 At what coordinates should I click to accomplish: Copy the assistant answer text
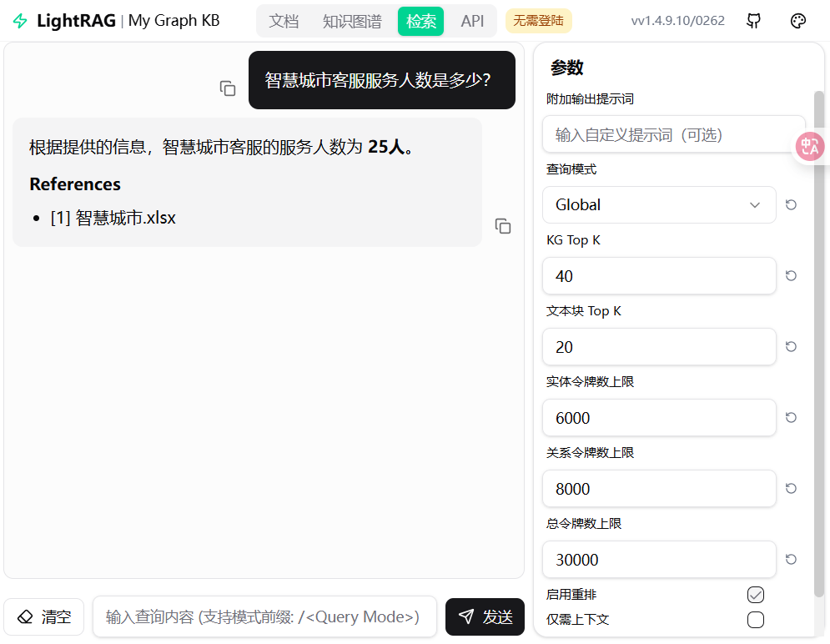tap(503, 226)
